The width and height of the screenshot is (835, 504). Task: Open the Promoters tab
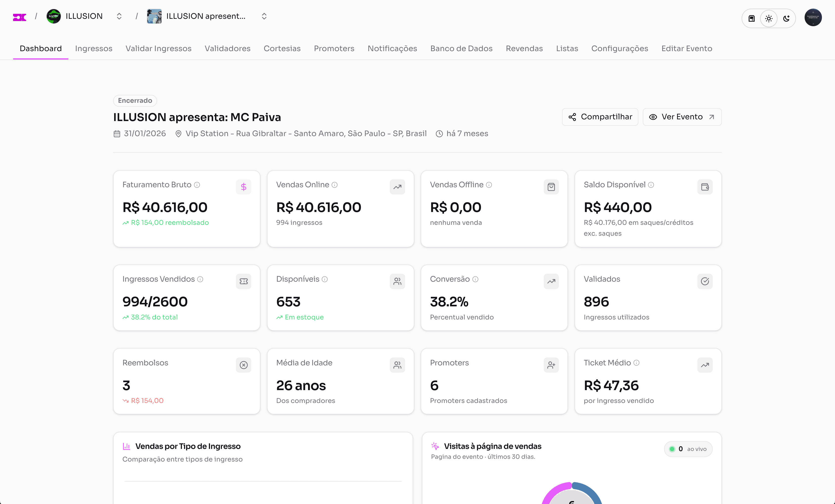[x=334, y=48]
